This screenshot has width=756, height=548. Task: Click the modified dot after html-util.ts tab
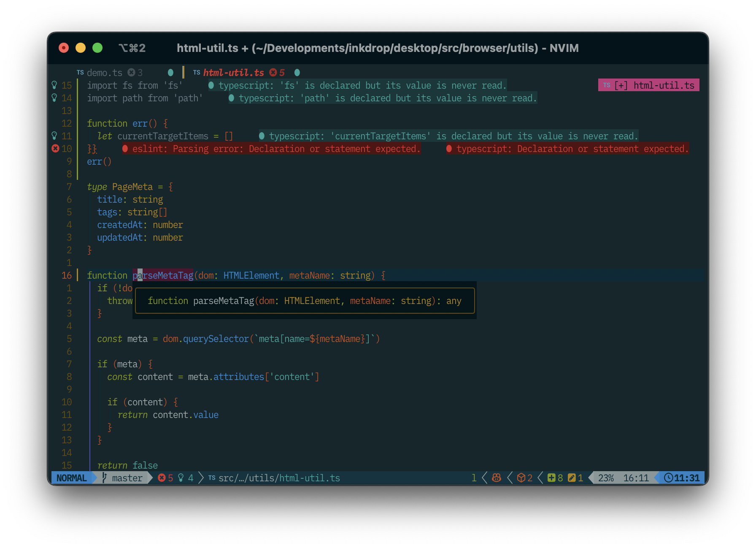click(297, 73)
